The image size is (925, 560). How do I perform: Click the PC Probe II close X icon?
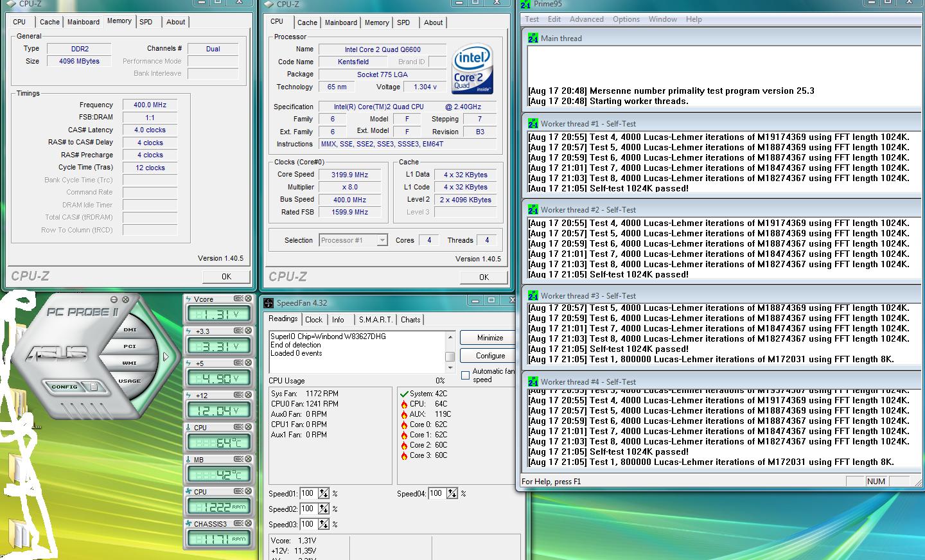click(125, 299)
